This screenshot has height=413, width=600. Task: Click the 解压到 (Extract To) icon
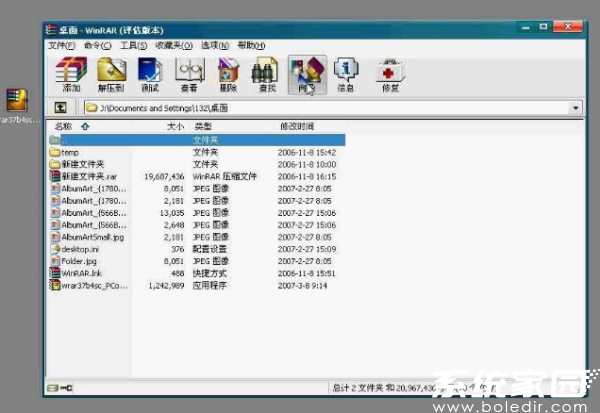[x=112, y=75]
